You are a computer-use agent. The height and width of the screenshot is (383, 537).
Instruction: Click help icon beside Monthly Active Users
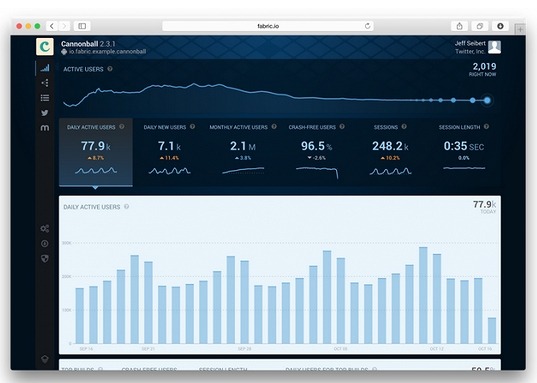(274, 127)
